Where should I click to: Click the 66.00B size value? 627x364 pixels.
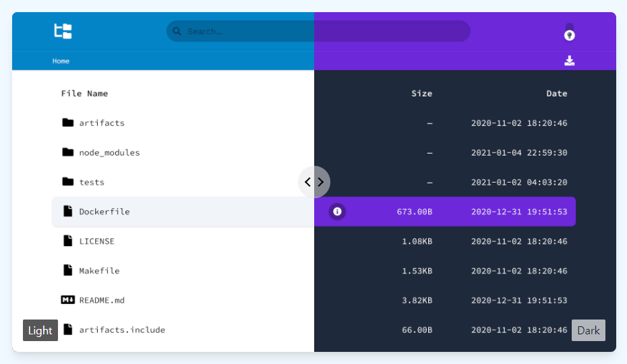(417, 330)
